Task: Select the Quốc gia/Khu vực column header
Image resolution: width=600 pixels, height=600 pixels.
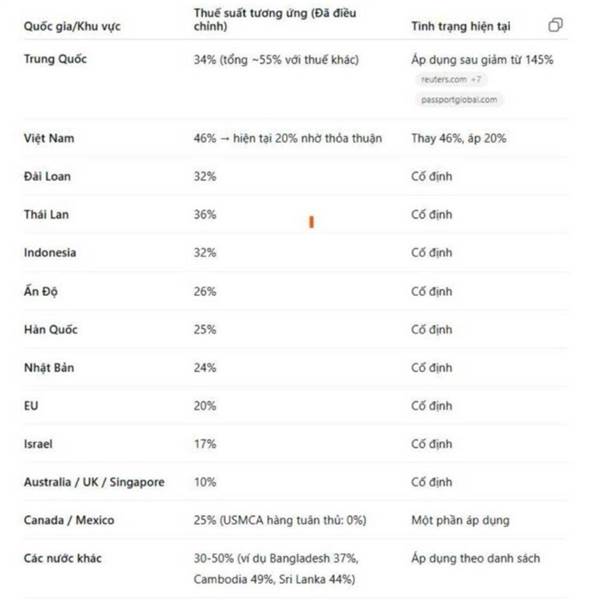Action: 72,26
